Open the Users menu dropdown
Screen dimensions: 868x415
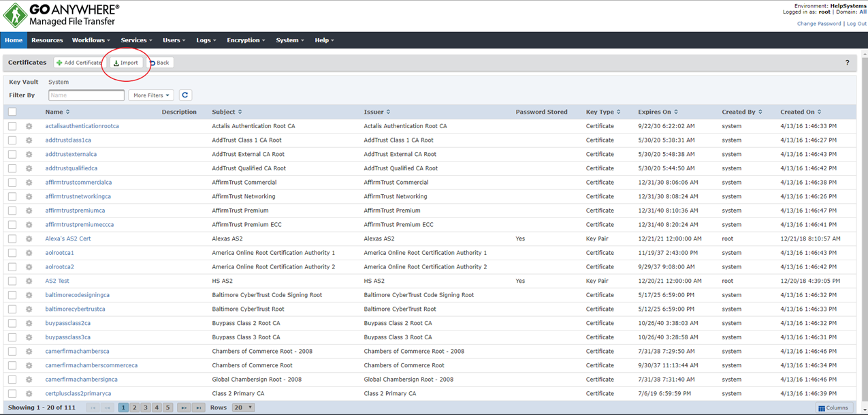pyautogui.click(x=174, y=40)
